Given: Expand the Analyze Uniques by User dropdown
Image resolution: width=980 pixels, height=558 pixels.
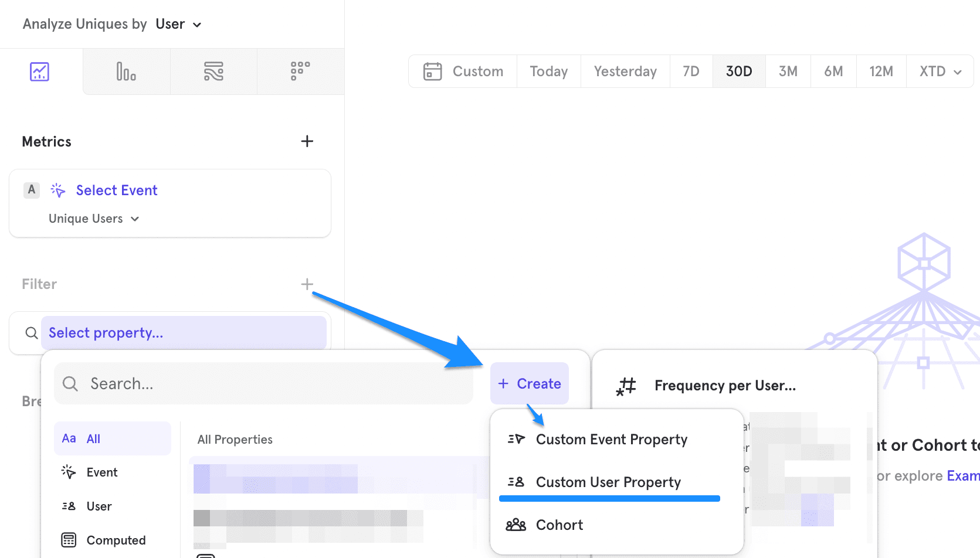Looking at the screenshot, I should [178, 24].
